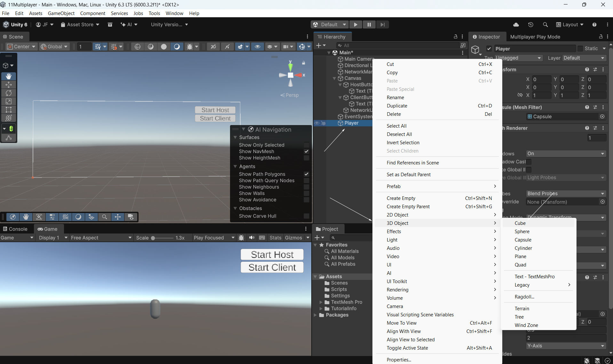This screenshot has width=613, height=364.
Task: Open the Layer dropdown set to Default
Action: [x=584, y=58]
